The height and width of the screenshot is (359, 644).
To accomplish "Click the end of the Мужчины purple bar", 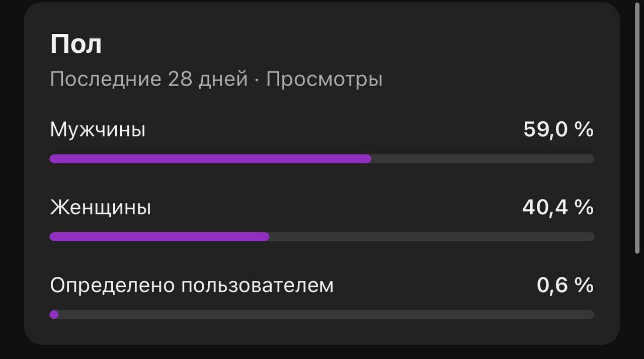I will click(368, 159).
